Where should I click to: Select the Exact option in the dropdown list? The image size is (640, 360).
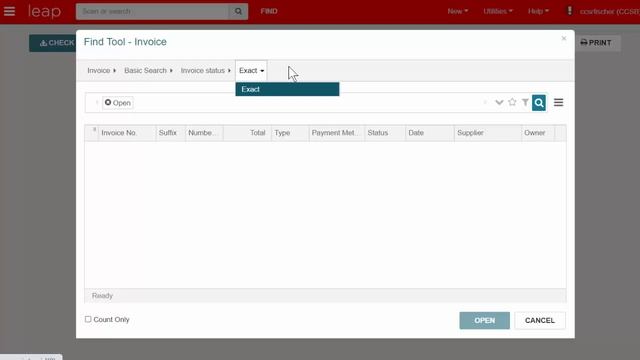(x=287, y=89)
